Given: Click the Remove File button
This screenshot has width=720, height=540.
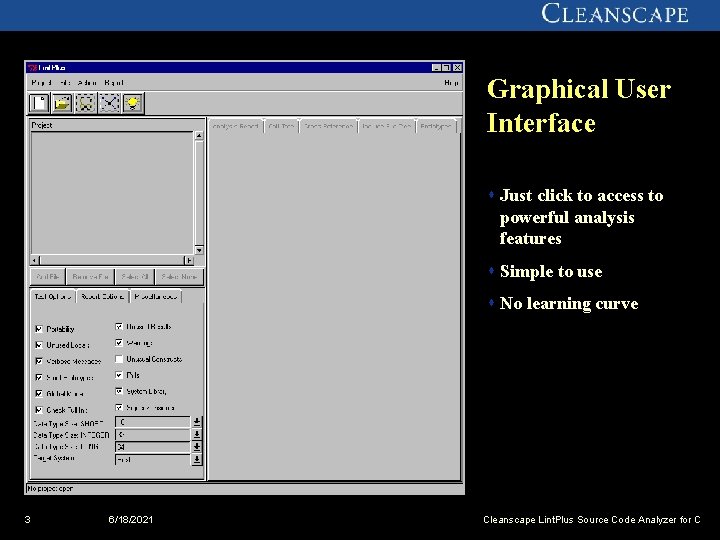Looking at the screenshot, I should (x=90, y=277).
